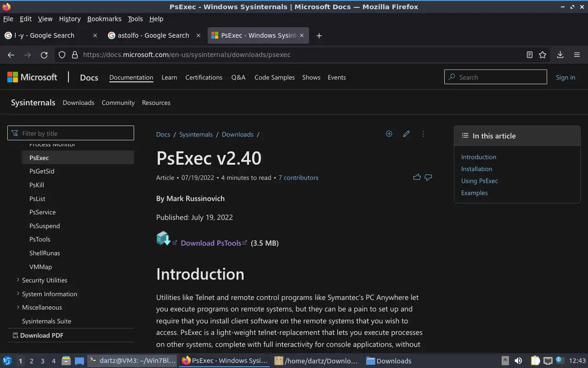
Task: Switch to Downloads folder taskbar window
Action: click(389, 361)
